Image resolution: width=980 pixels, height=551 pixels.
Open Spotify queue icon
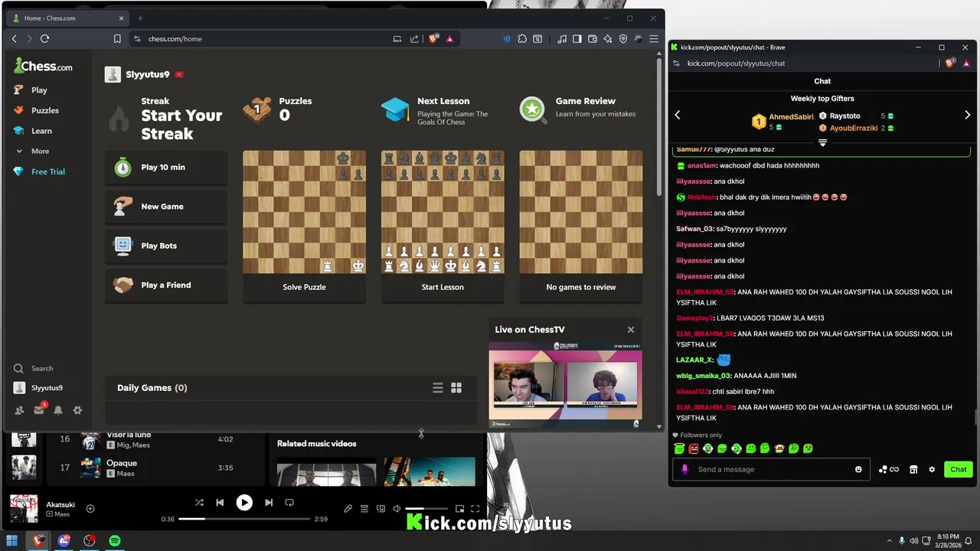[364, 509]
